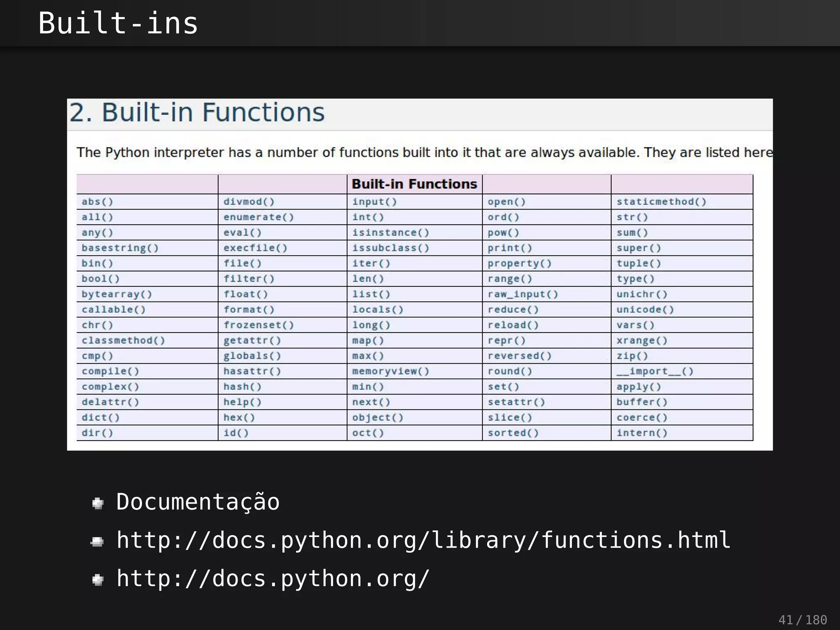Select the __import__() function entry
Viewport: 840px width, 630px height.
tap(655, 371)
